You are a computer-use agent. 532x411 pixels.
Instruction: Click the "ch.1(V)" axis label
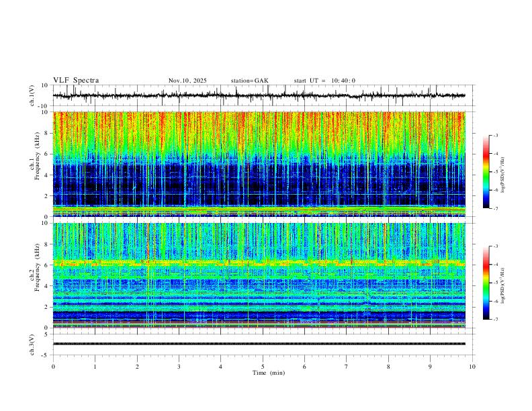coord(32,95)
